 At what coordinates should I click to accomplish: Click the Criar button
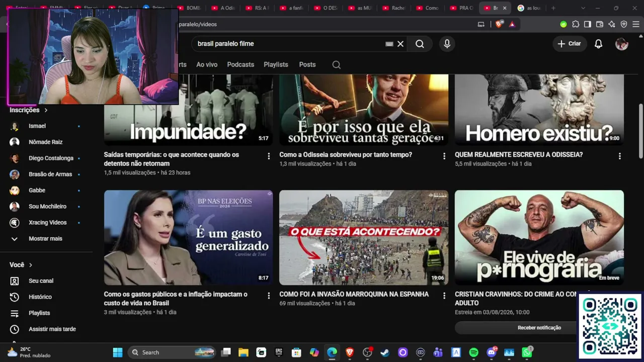point(570,44)
